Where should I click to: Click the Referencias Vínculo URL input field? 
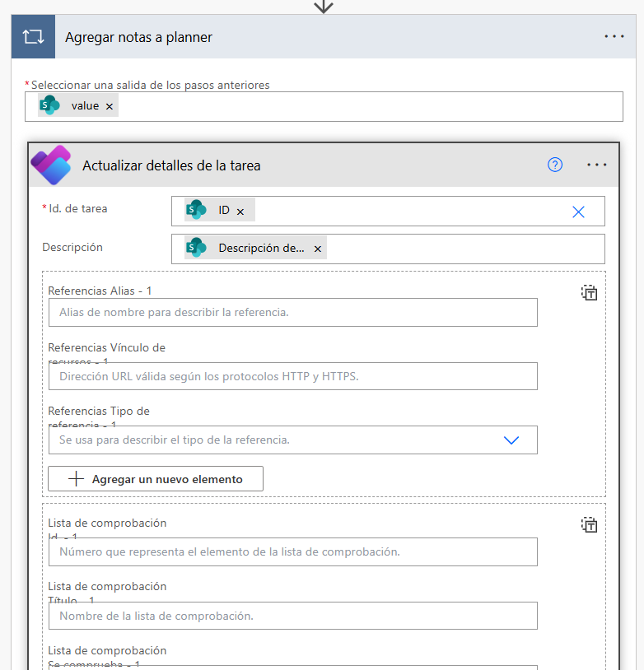click(x=292, y=376)
